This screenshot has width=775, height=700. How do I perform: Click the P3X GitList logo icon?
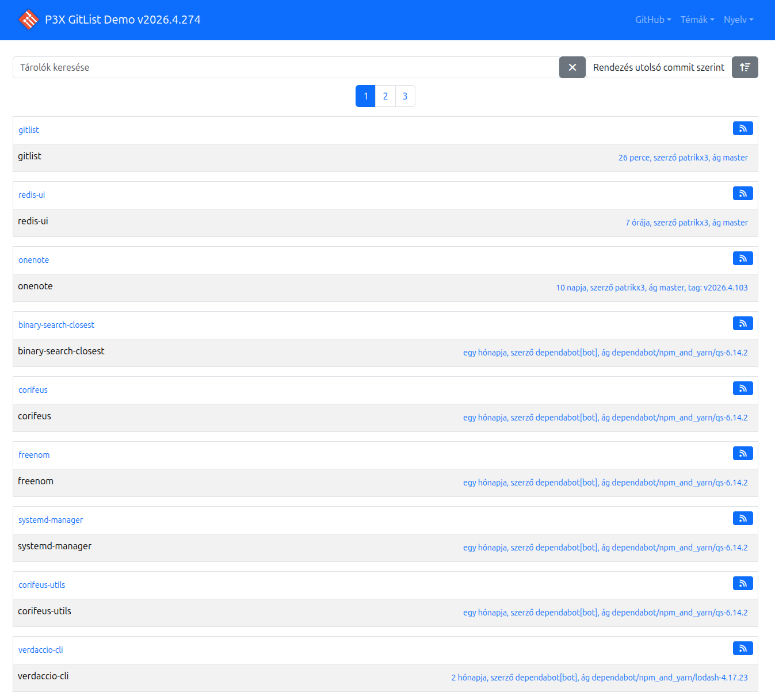click(x=28, y=20)
